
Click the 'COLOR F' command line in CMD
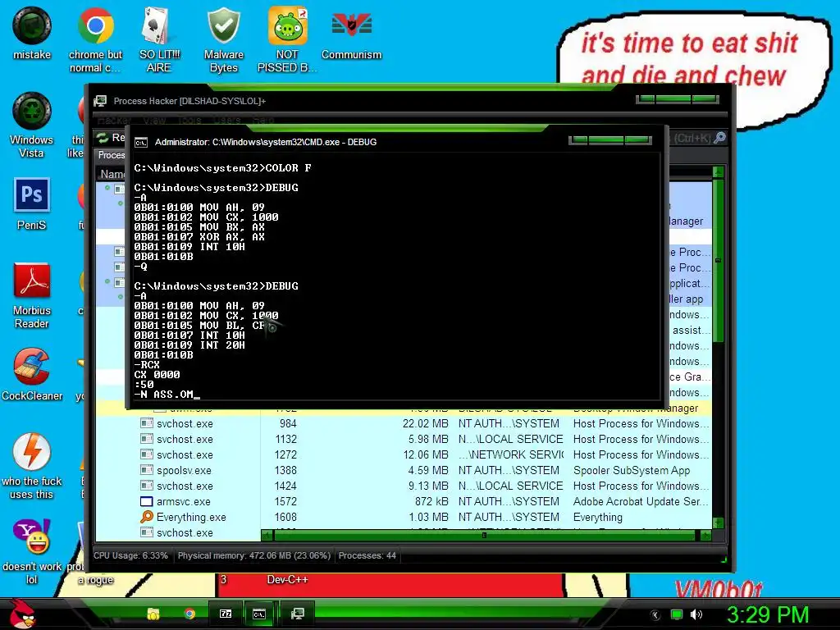click(x=223, y=167)
